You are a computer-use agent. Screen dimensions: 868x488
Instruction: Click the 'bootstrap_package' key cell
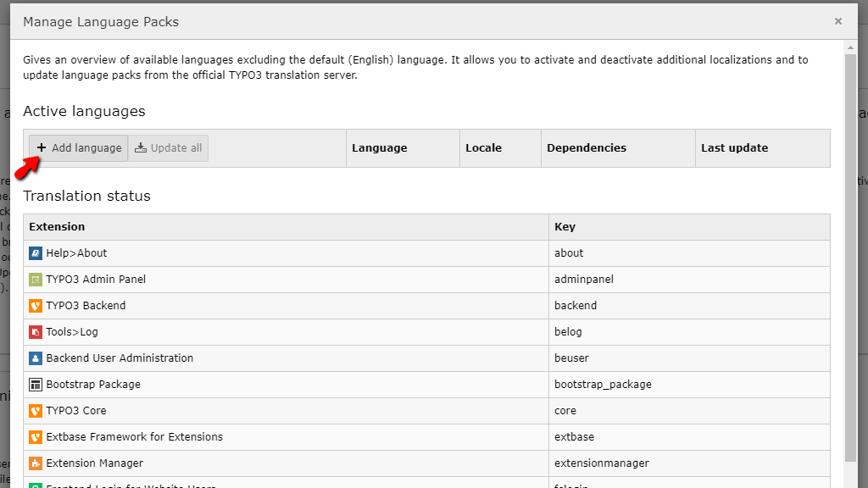click(x=689, y=385)
